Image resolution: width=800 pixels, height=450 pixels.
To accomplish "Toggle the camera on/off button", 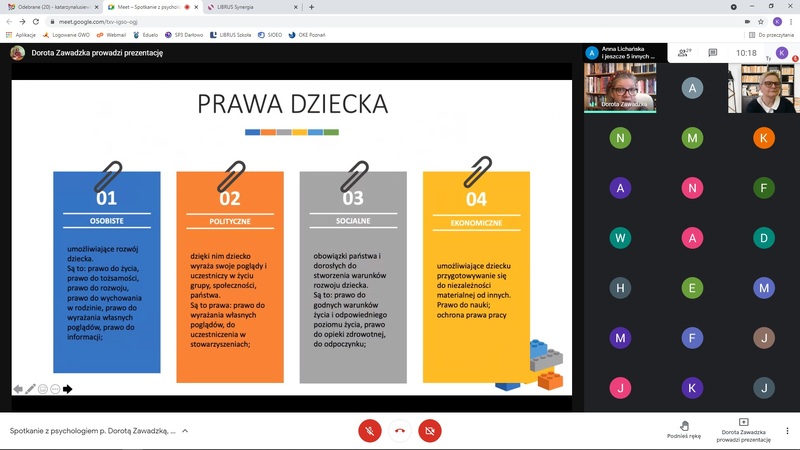I will tap(430, 430).
